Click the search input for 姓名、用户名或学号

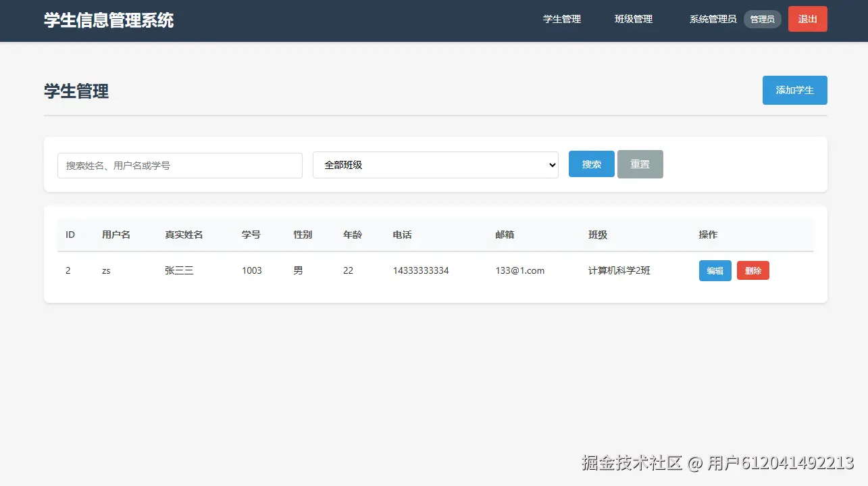[x=179, y=165]
